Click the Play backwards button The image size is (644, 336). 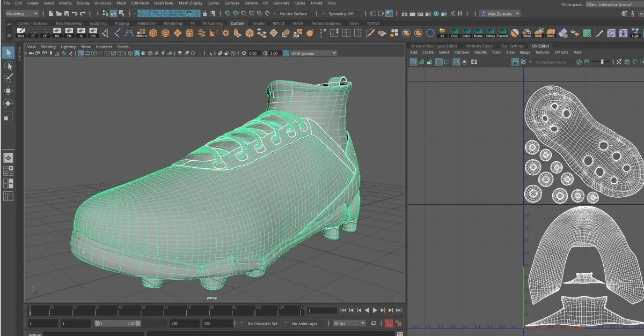(367, 310)
